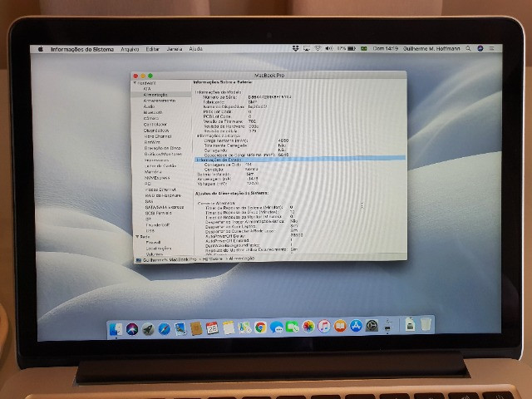
Task: Click the green input source flag icon
Action: pos(364,48)
